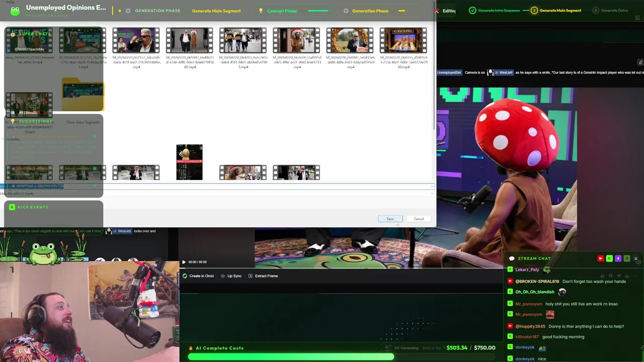
Task: Click the Extract Frame button
Action: 263,276
